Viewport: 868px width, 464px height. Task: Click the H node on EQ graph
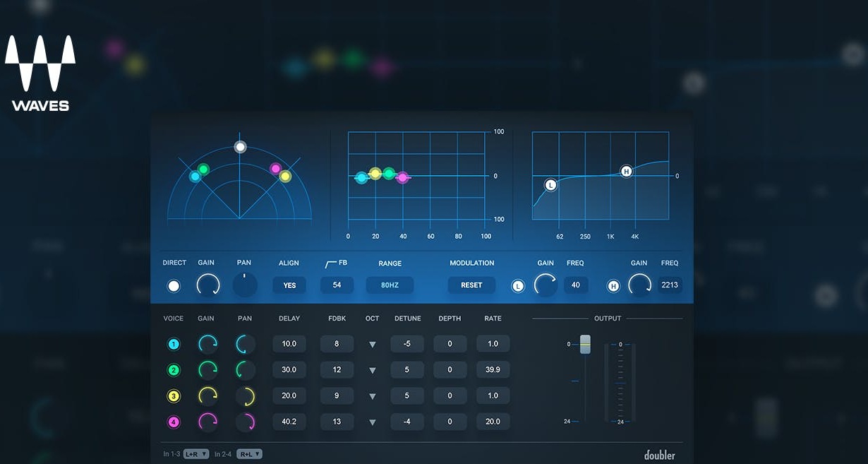point(627,171)
